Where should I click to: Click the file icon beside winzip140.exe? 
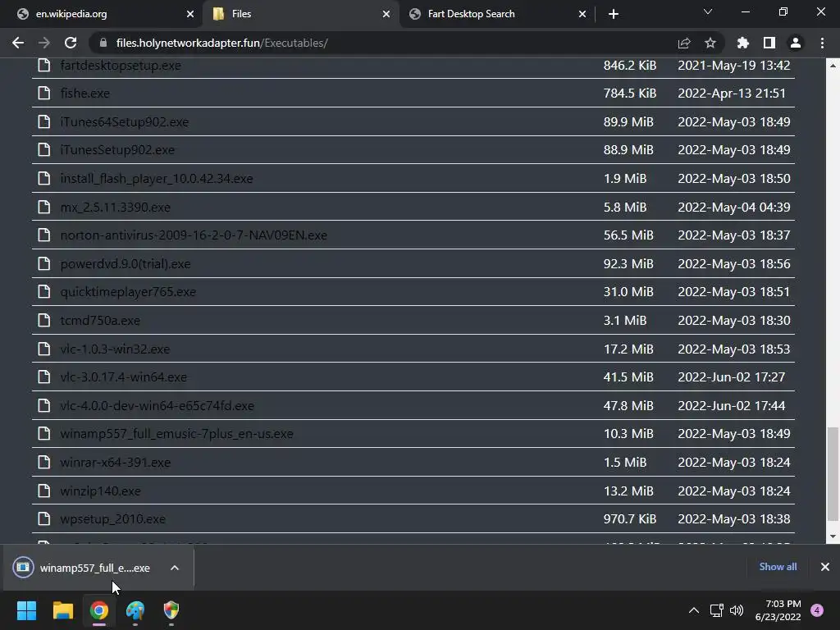coord(44,491)
